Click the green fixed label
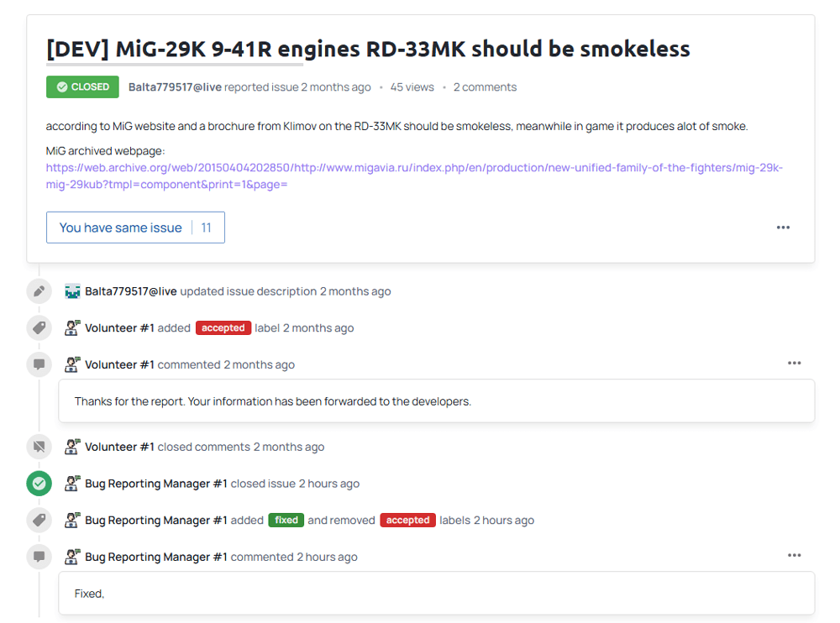 click(x=286, y=521)
